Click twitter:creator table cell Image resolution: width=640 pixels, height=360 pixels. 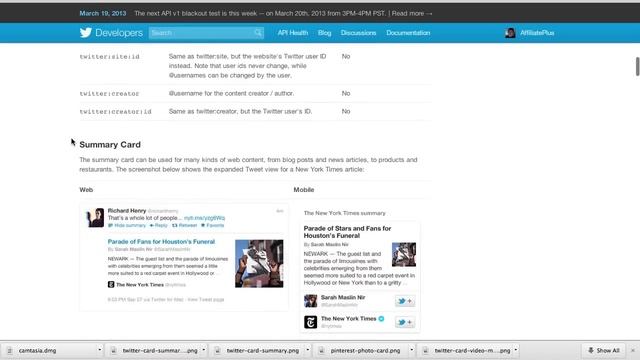109,93
